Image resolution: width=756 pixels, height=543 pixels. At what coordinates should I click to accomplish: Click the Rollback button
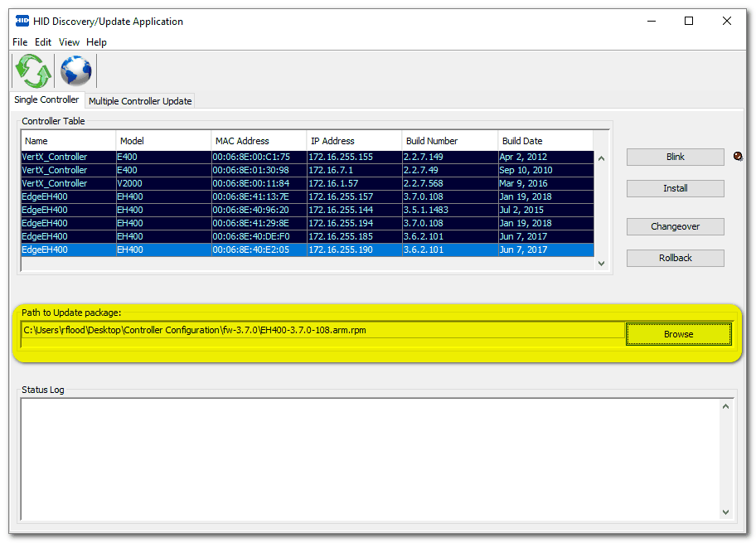[x=675, y=258]
